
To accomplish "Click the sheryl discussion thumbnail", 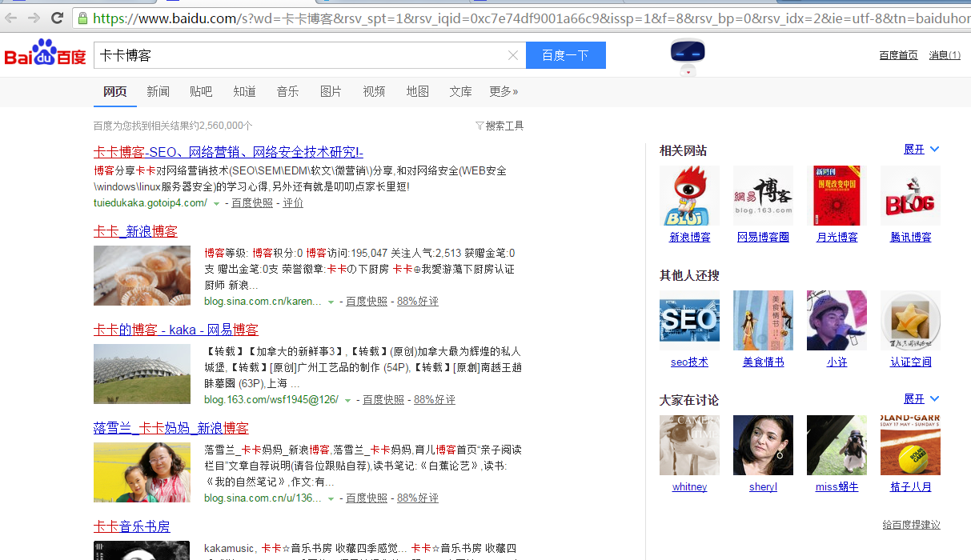I will tap(763, 446).
